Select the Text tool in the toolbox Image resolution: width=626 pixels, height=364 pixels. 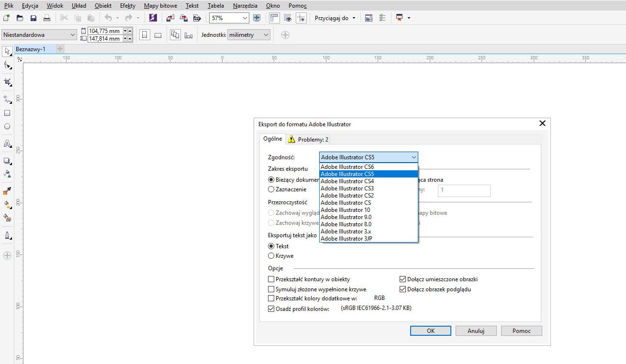click(x=7, y=143)
